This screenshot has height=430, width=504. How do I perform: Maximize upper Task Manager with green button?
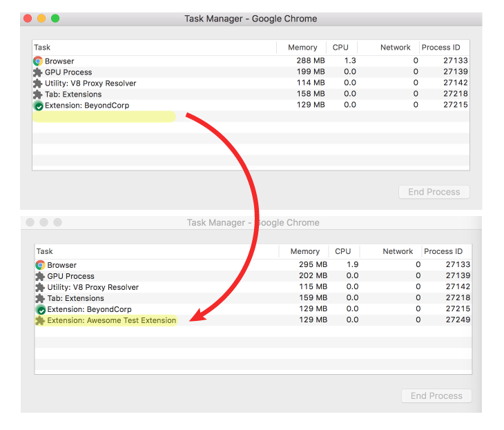55,19
